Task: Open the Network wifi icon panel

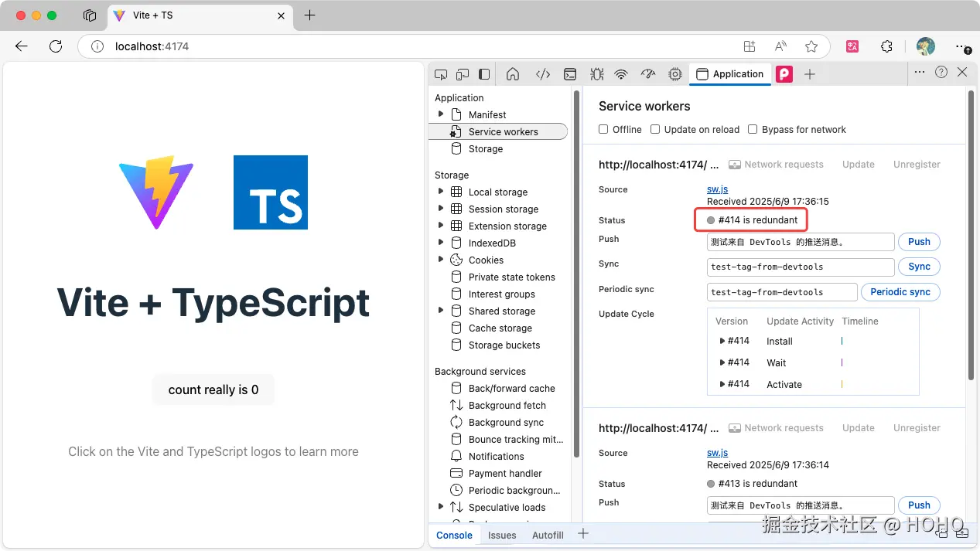Action: click(x=621, y=74)
